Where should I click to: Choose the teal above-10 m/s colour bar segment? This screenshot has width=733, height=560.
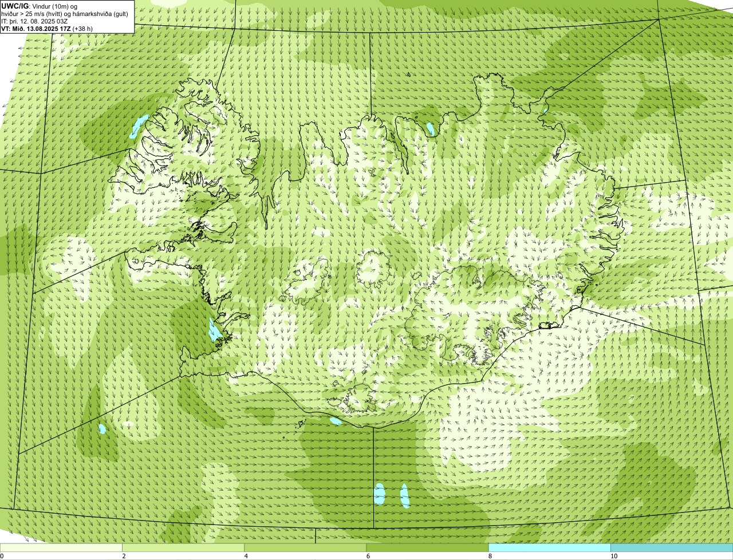672,548
